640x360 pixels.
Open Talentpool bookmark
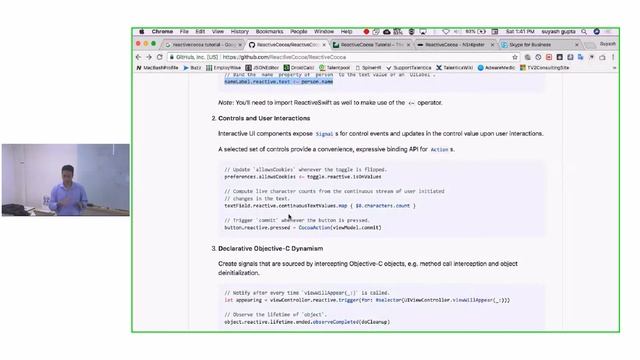[x=335, y=68]
